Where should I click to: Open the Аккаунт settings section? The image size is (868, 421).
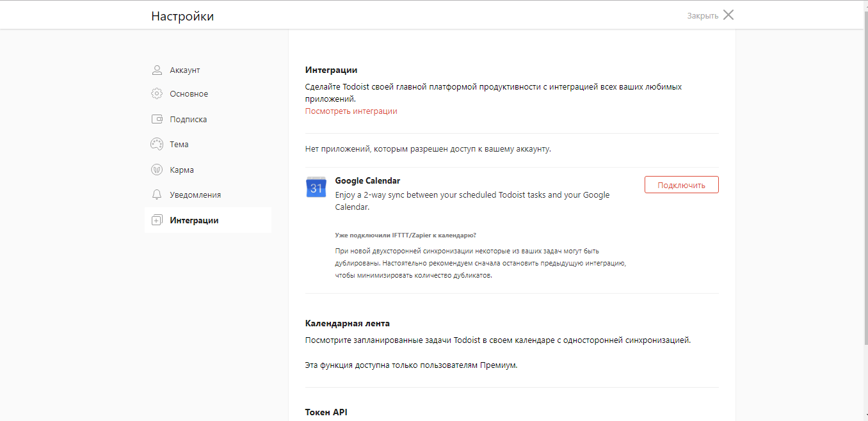[x=185, y=70]
